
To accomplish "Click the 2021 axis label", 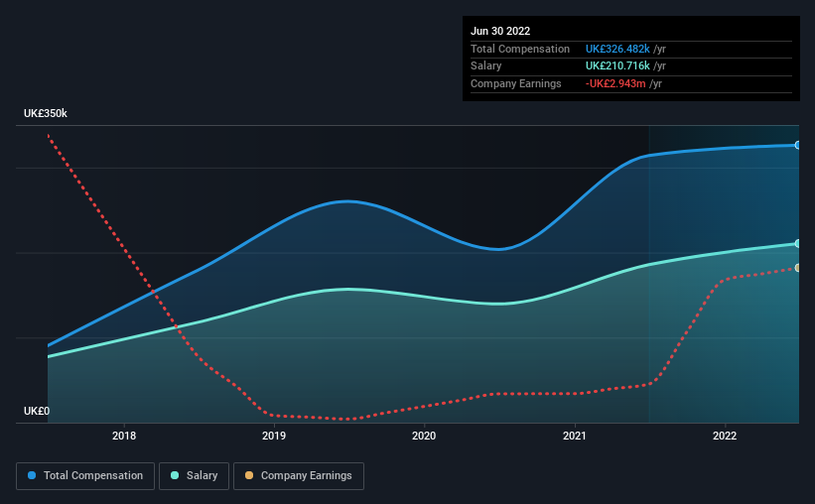I will [x=575, y=436].
